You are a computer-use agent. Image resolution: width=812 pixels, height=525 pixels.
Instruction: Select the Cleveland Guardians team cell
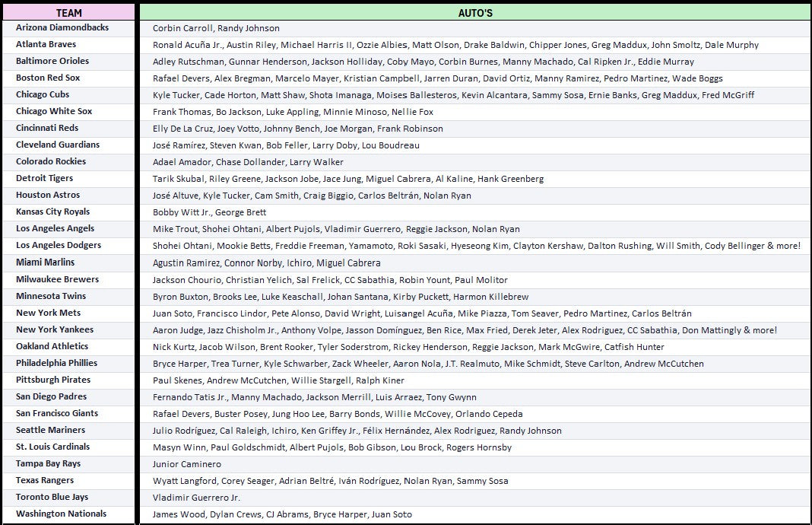tap(68, 145)
